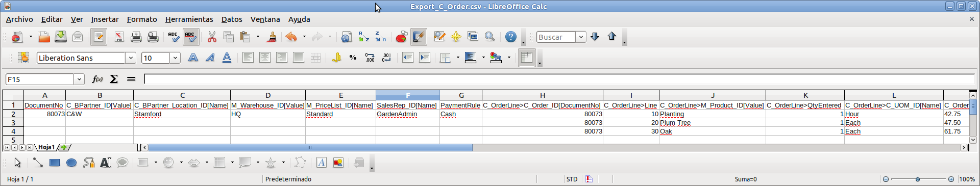Open LibreOffice Help question mark
Viewport: 980px width, 186px height.
[510, 37]
